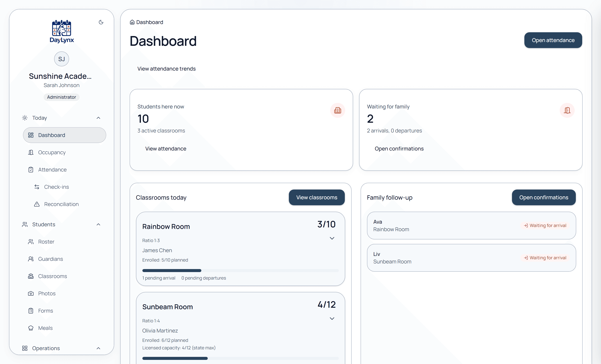Click the Forms clipboard icon
The image size is (601, 364).
click(x=31, y=311)
